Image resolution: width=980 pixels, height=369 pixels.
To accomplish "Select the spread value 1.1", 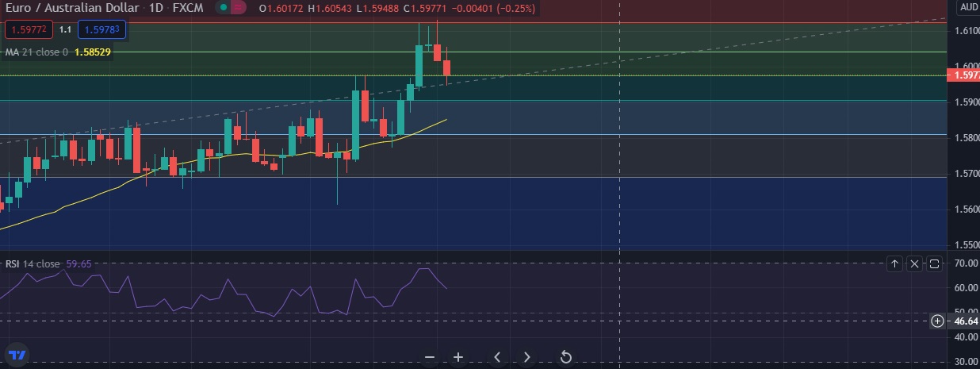I will (x=65, y=29).
